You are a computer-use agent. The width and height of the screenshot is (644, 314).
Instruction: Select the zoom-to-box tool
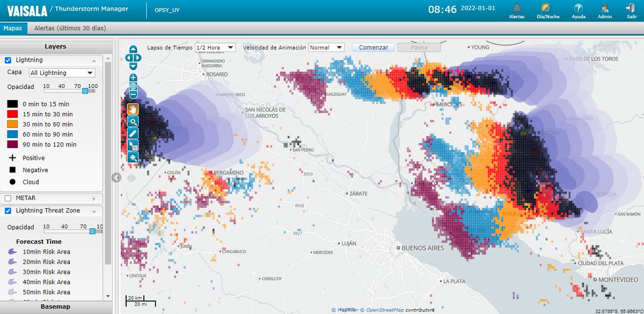[133, 121]
